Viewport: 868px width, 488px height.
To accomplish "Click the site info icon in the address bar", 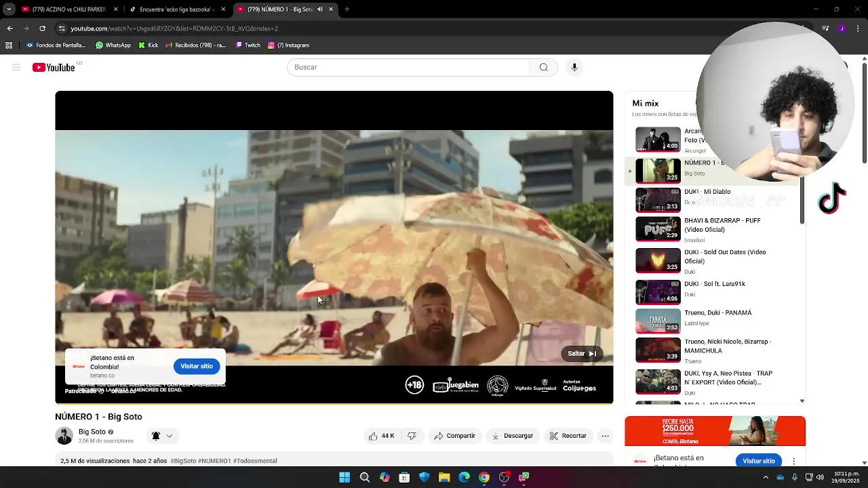I will point(62,28).
